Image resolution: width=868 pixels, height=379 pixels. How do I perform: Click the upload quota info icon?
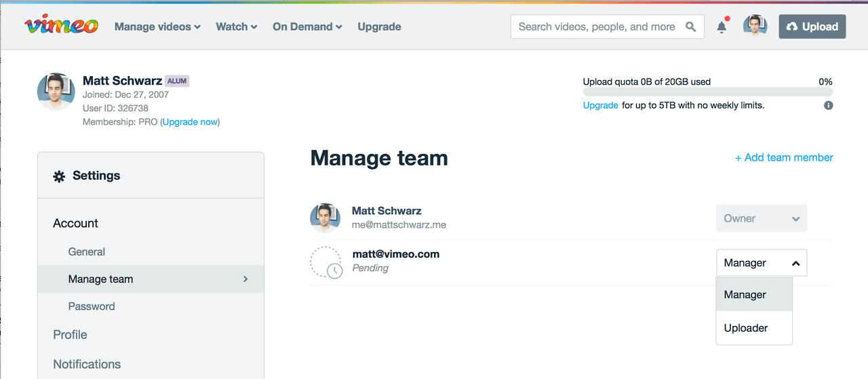pyautogui.click(x=828, y=106)
